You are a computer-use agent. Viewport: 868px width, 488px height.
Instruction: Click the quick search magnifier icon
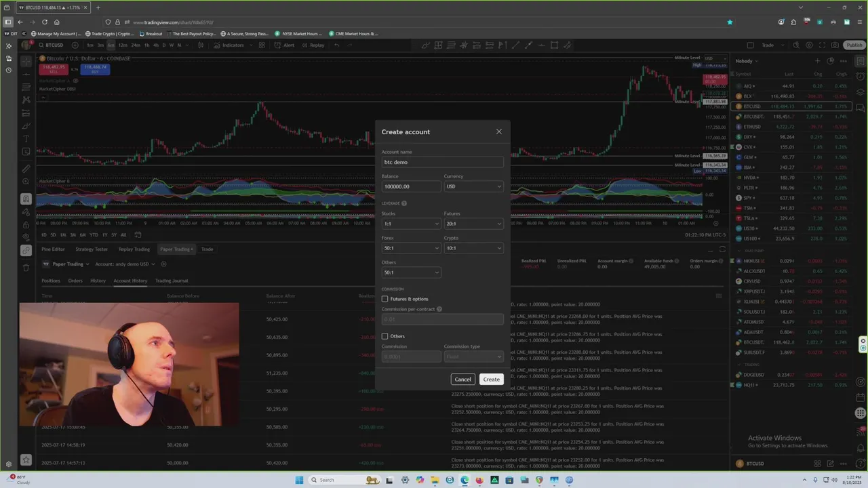pos(797,45)
